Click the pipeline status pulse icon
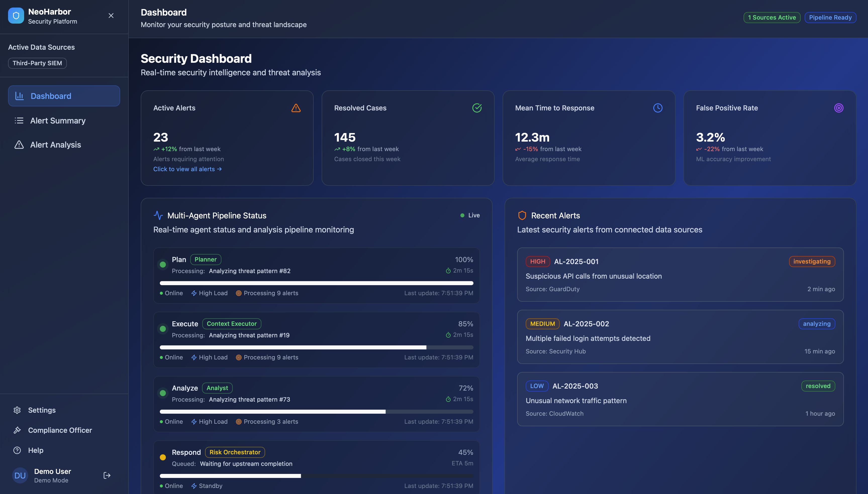This screenshot has height=494, width=868. [158, 215]
